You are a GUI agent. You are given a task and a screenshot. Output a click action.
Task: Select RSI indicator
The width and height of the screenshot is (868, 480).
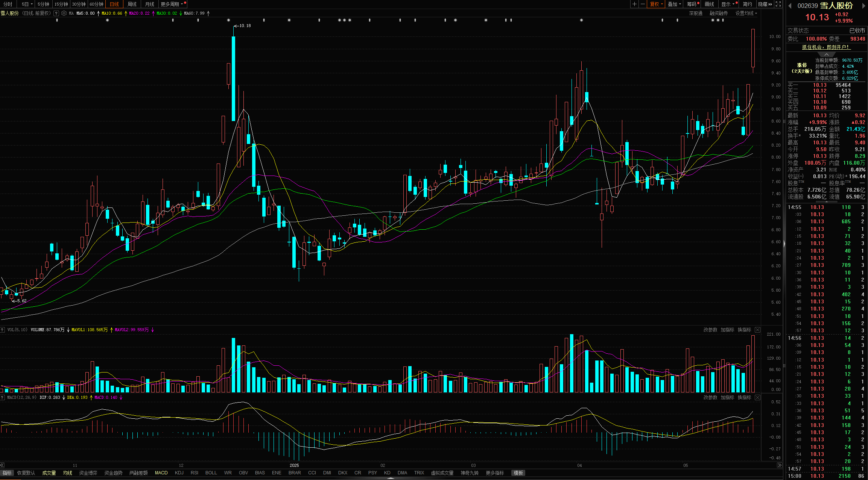pyautogui.click(x=194, y=473)
